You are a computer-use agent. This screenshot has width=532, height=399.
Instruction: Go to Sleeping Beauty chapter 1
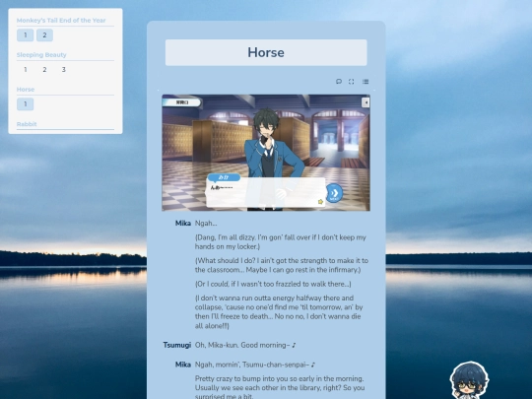pyautogui.click(x=25, y=70)
